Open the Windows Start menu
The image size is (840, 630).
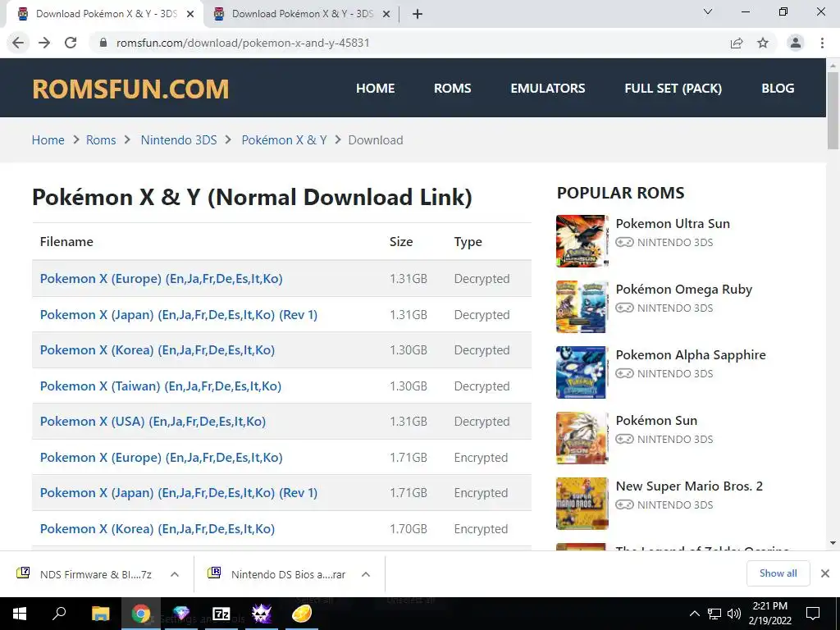point(20,614)
